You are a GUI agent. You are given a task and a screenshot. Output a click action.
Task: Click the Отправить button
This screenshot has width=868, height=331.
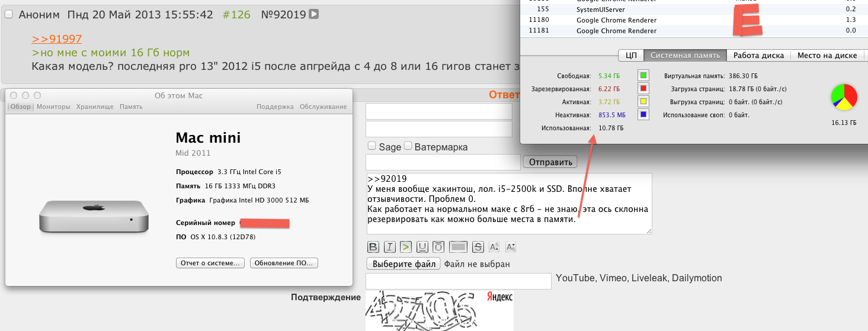pyautogui.click(x=550, y=162)
